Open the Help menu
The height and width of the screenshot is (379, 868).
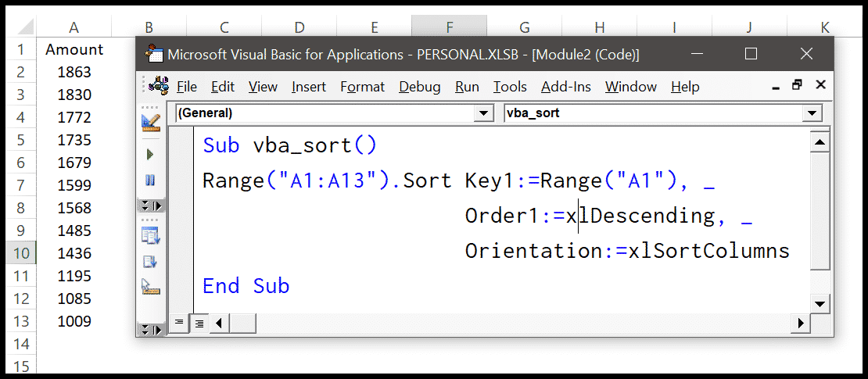point(685,87)
